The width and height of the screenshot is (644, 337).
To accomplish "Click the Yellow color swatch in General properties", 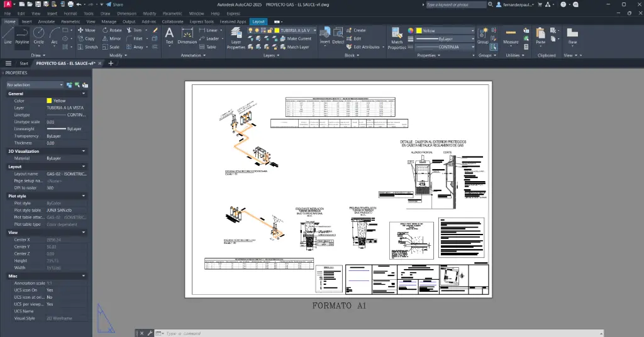I will tap(49, 101).
